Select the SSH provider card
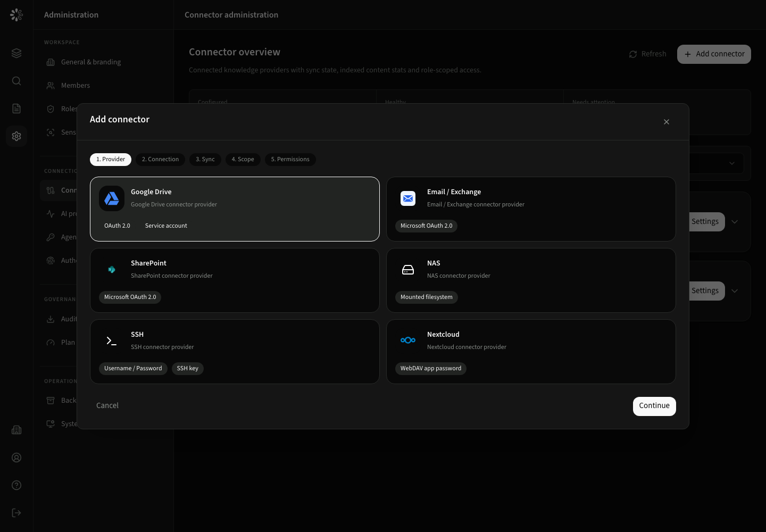 tap(235, 352)
